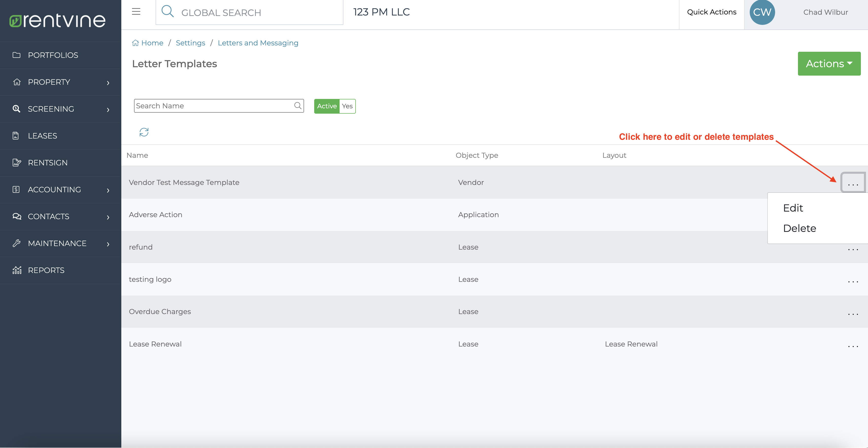
Task: Open the green Actions dropdown
Action: coord(829,64)
